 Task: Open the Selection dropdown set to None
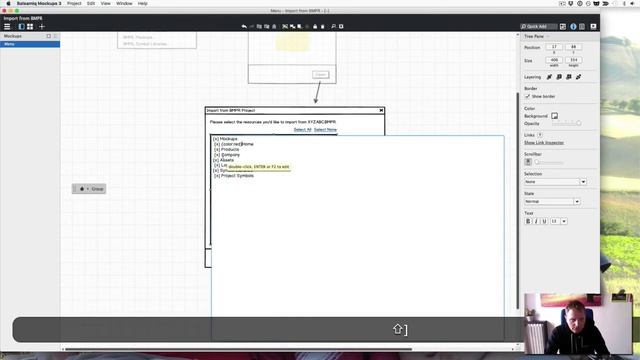[x=555, y=182]
